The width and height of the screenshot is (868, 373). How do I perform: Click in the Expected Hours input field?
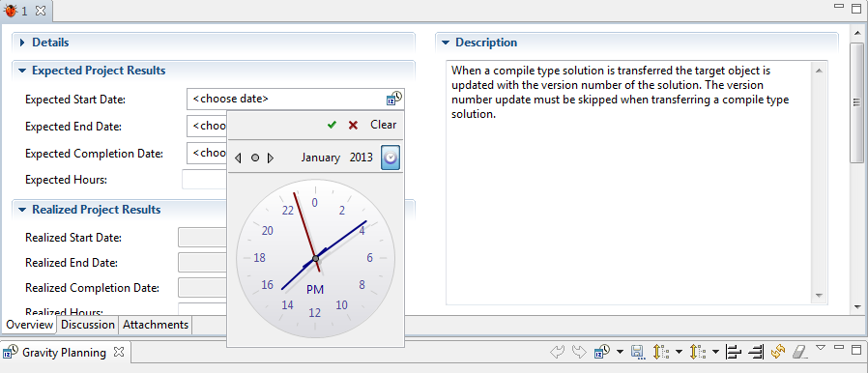[205, 180]
